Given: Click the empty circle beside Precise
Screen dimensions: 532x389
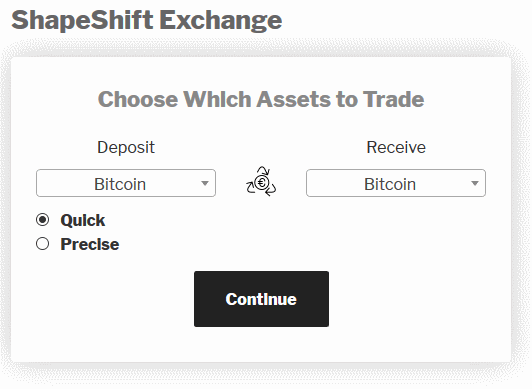Looking at the screenshot, I should (x=42, y=244).
